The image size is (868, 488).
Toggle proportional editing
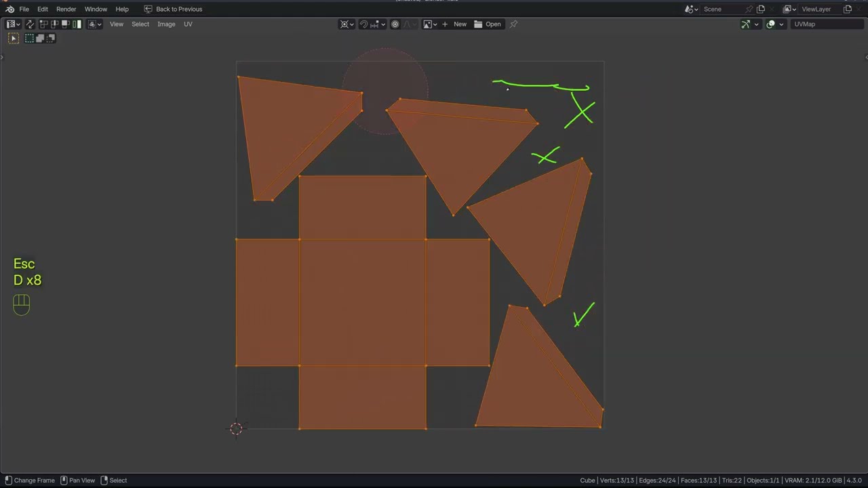[x=395, y=24]
